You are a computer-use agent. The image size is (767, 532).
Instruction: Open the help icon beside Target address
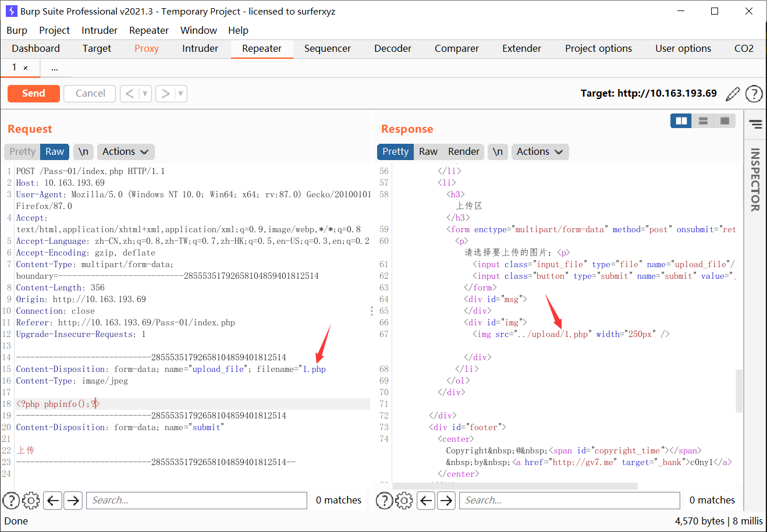tap(754, 93)
